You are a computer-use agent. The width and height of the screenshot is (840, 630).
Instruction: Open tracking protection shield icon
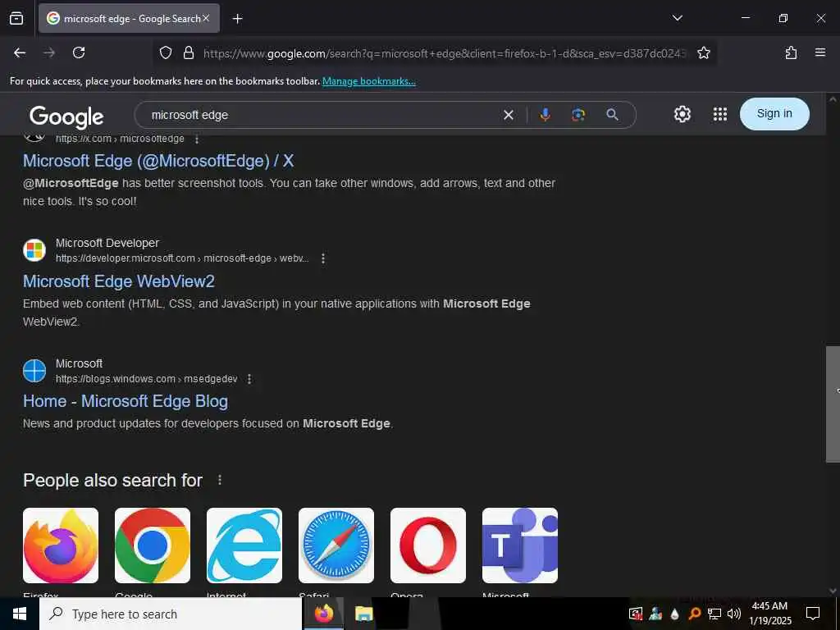(x=166, y=52)
